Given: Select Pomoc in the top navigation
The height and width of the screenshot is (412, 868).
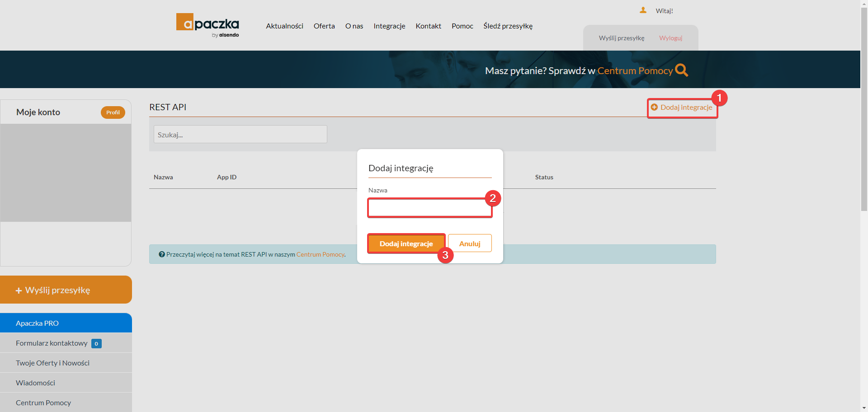Looking at the screenshot, I should coord(462,26).
